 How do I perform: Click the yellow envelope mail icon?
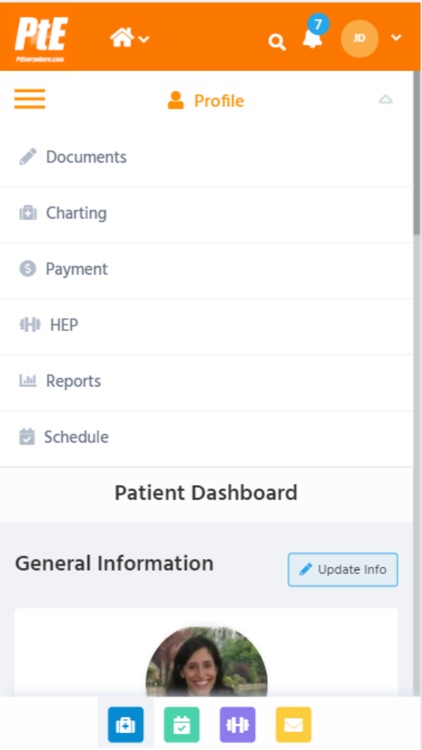(x=293, y=725)
